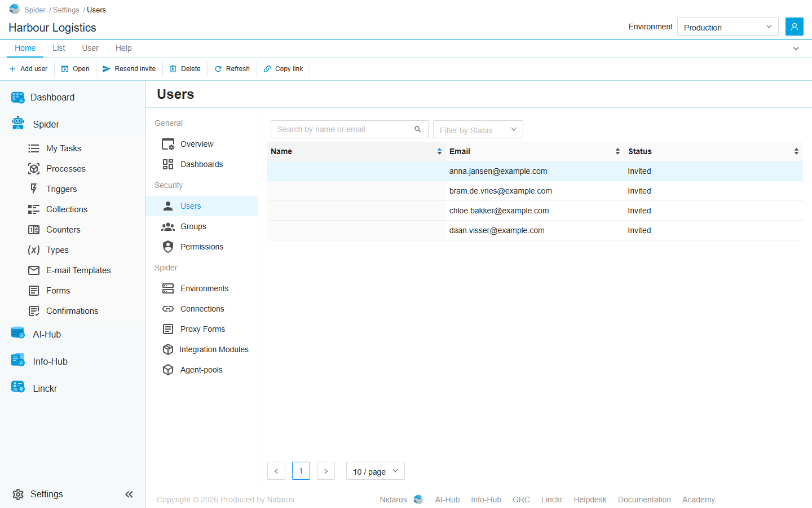The width and height of the screenshot is (812, 508).
Task: Sort by the Status column
Action: (x=713, y=151)
